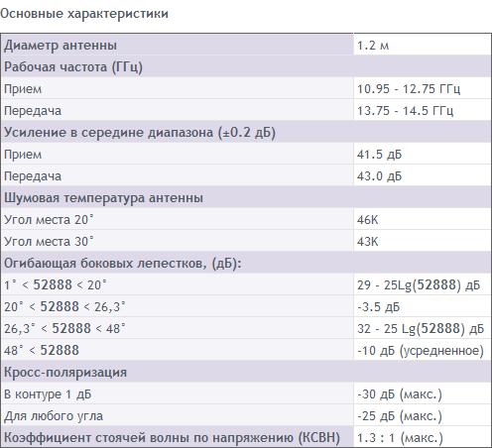Select the 'Шумовая температура антенны' header

pos(103,198)
